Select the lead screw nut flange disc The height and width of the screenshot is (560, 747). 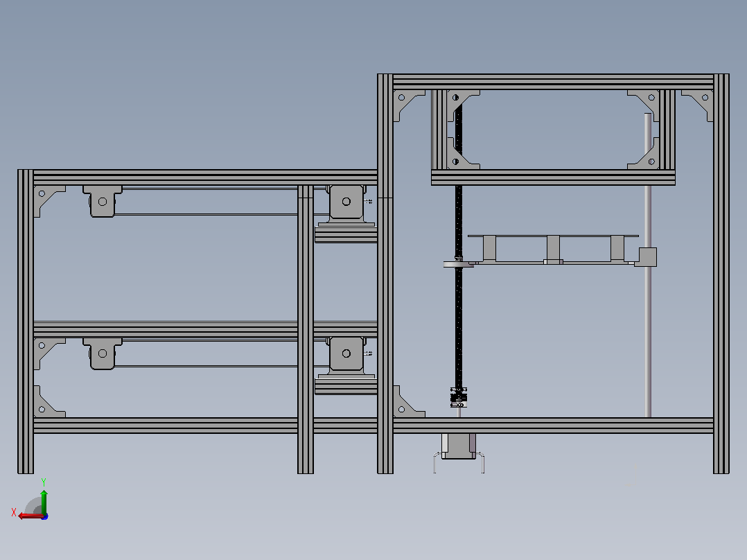tap(458, 263)
